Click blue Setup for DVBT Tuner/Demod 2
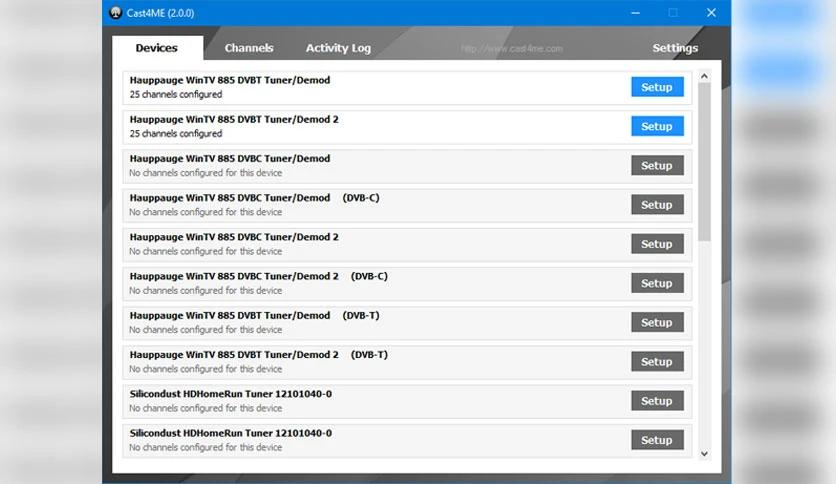This screenshot has width=836, height=484. coord(657,126)
